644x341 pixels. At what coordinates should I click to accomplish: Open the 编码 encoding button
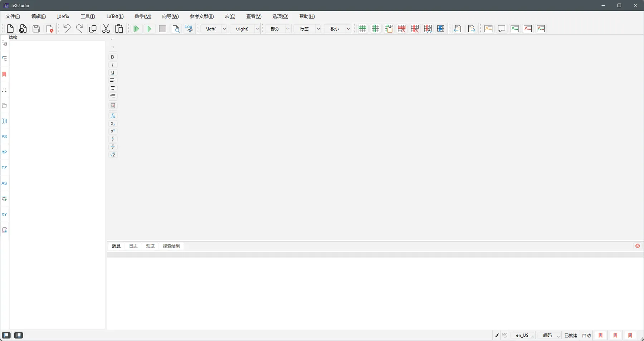point(550,335)
